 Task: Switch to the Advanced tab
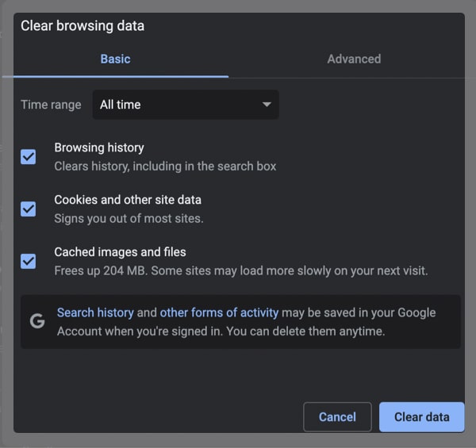point(354,59)
